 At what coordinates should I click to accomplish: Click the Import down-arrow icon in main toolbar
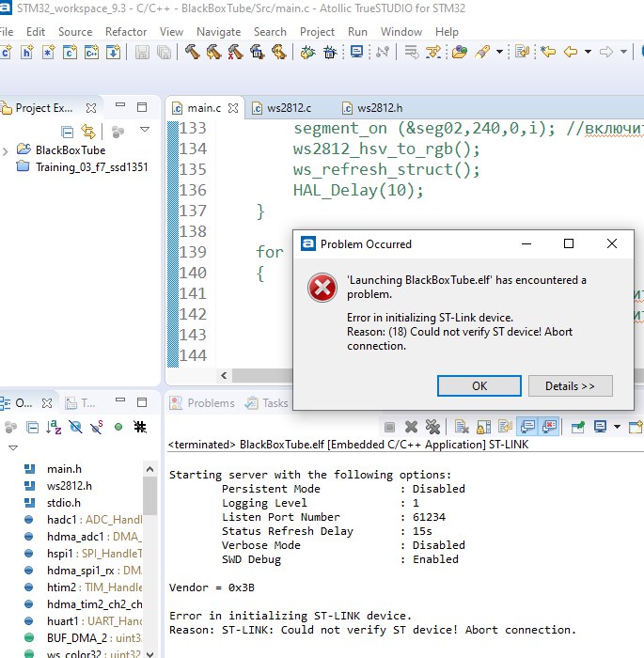pos(113,52)
